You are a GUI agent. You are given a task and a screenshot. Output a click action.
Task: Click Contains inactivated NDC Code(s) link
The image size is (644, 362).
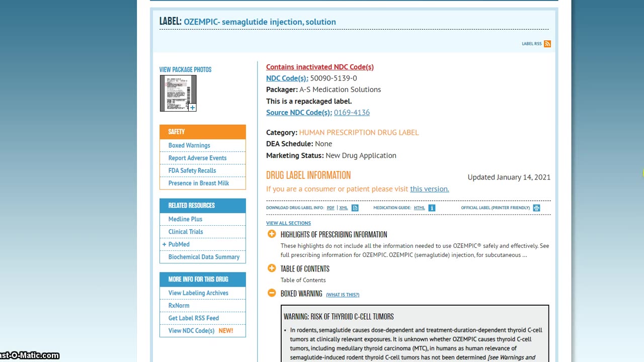coord(320,67)
